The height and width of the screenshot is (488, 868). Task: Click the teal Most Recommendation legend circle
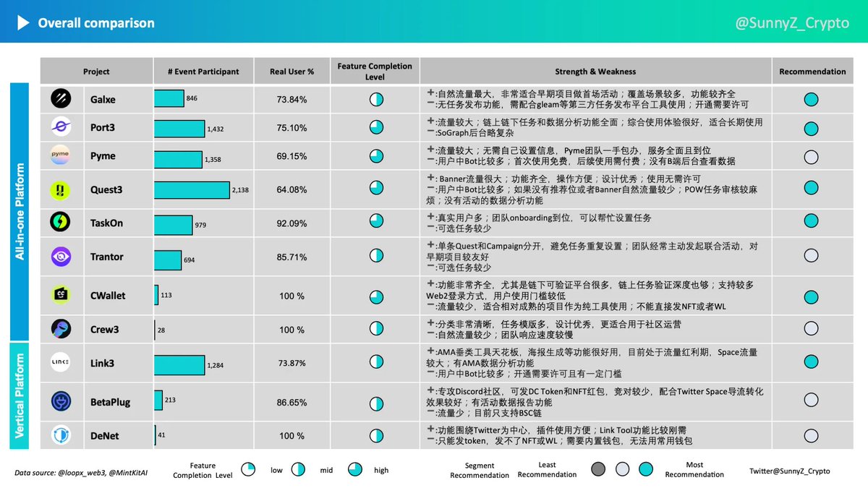pyautogui.click(x=645, y=470)
